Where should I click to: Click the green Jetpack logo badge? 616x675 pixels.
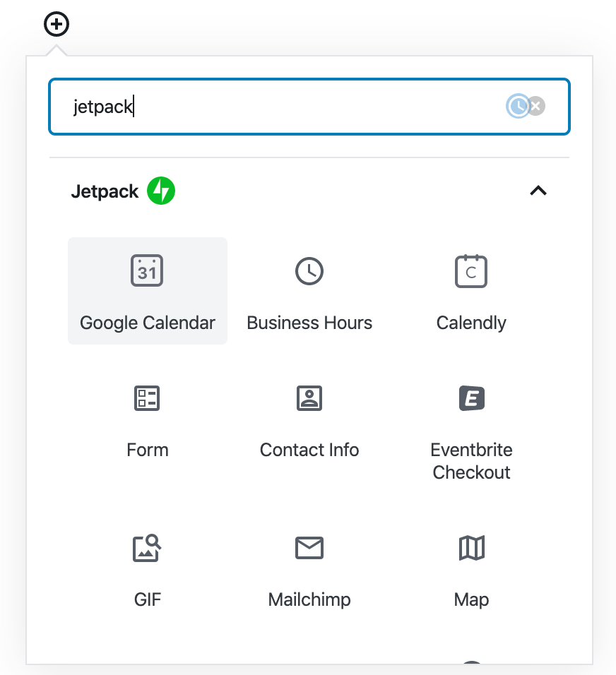coord(161,191)
